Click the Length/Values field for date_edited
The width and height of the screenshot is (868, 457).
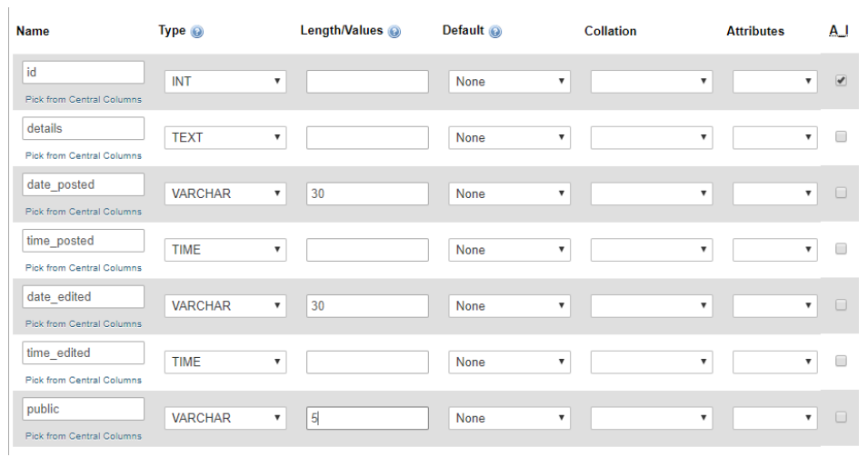(367, 306)
